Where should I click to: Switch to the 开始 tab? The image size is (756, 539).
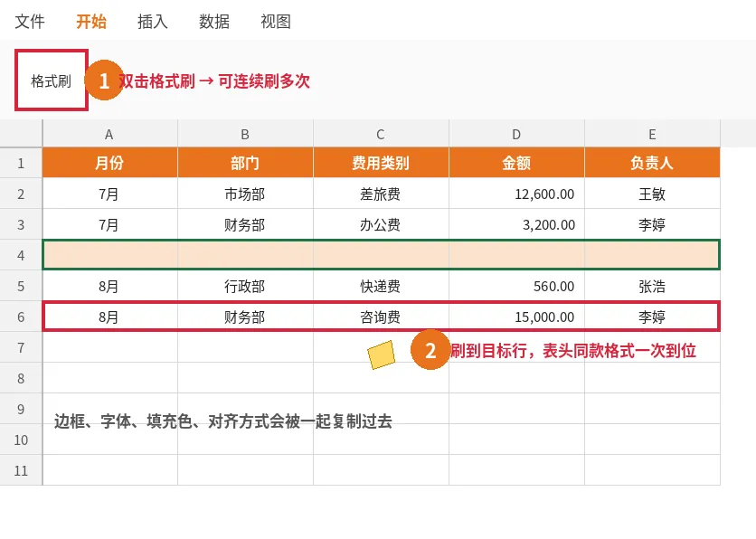(91, 21)
